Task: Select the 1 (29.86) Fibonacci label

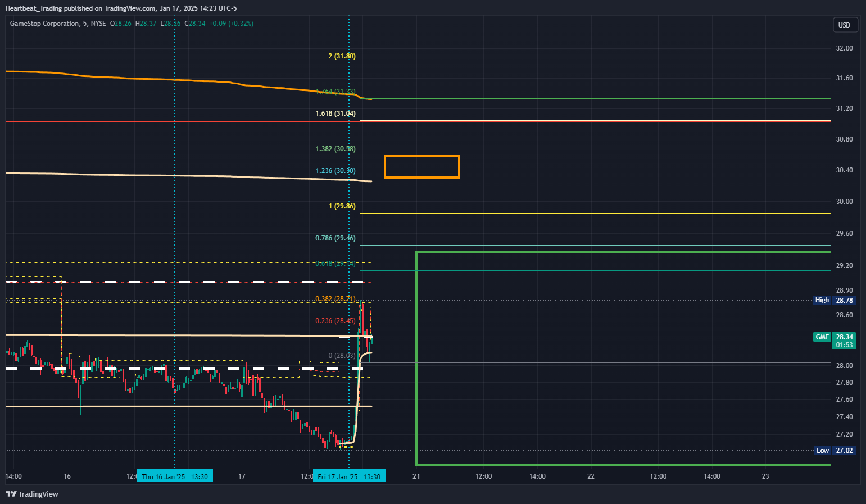Action: click(342, 206)
